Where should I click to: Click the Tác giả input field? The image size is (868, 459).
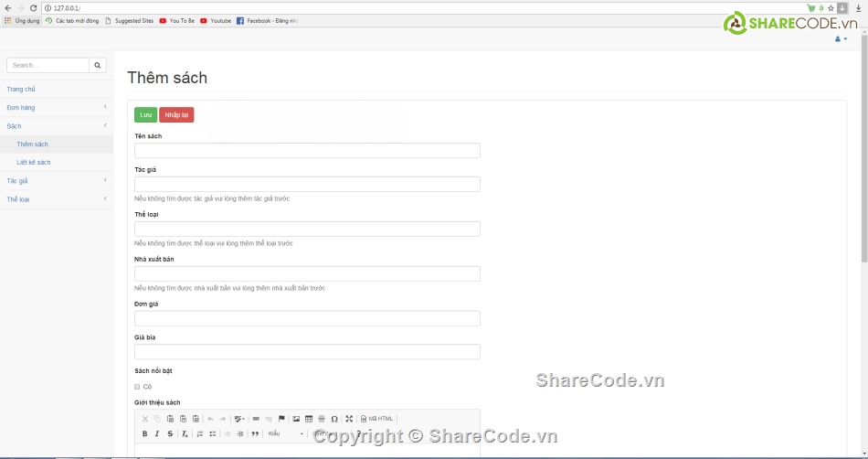307,185
